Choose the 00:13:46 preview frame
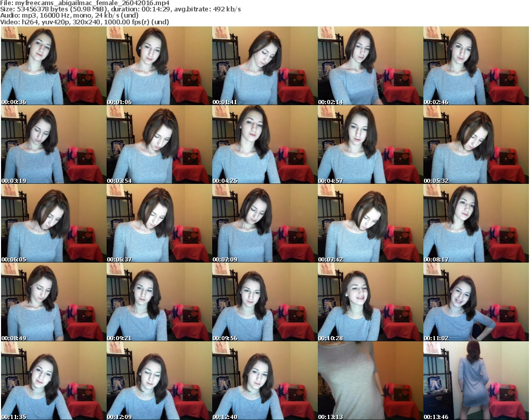 click(476, 381)
